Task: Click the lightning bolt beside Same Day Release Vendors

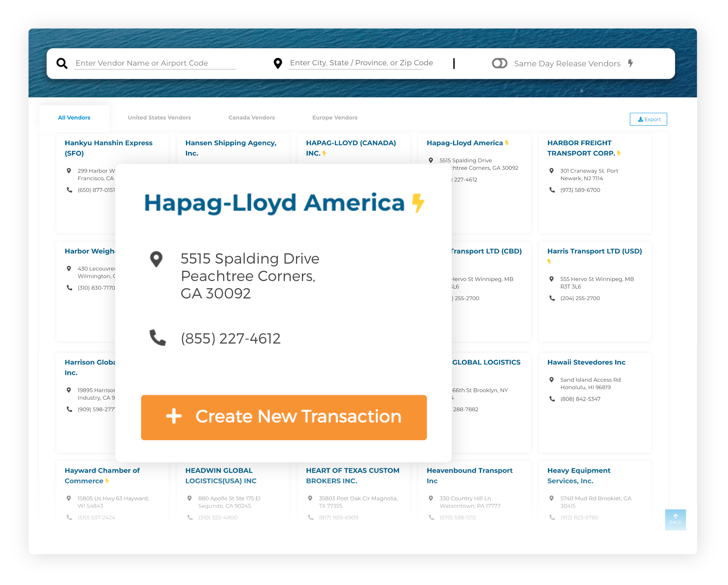Action: (631, 63)
